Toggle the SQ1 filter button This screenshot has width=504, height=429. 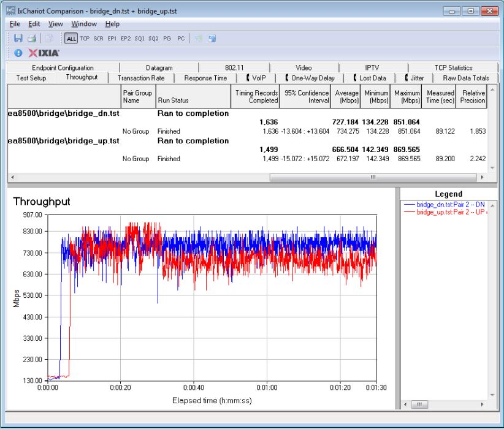click(x=140, y=39)
